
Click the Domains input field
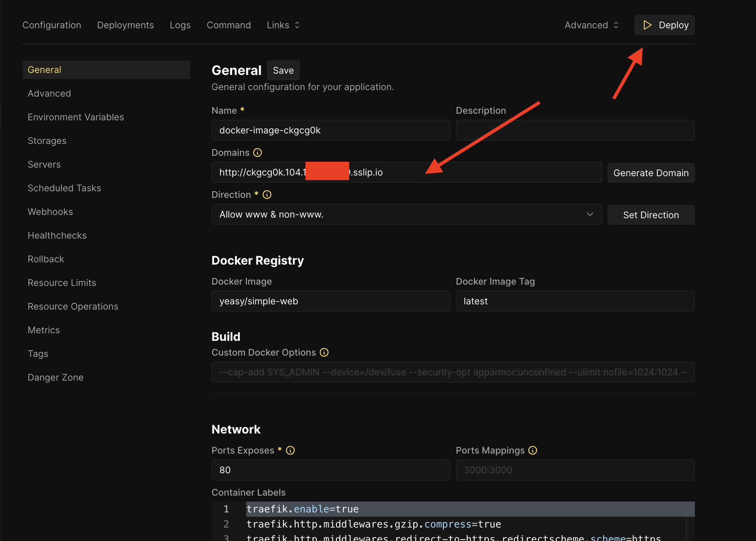click(x=407, y=172)
